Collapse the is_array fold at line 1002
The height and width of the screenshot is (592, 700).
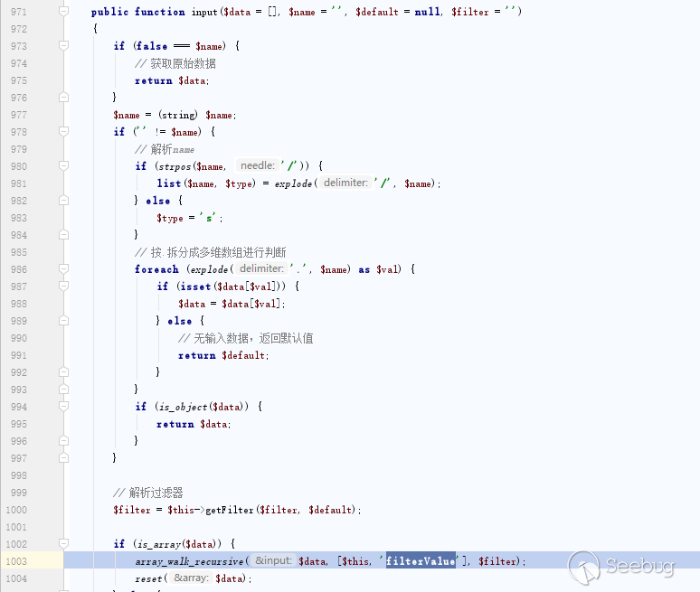pos(64,543)
